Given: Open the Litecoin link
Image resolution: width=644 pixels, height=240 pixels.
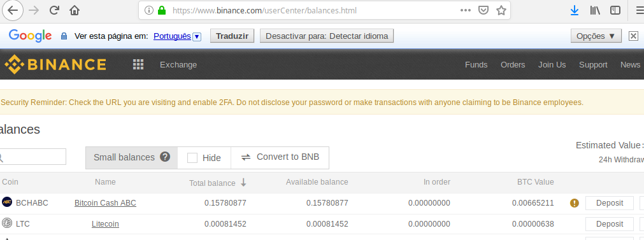Looking at the screenshot, I should pos(105,224).
